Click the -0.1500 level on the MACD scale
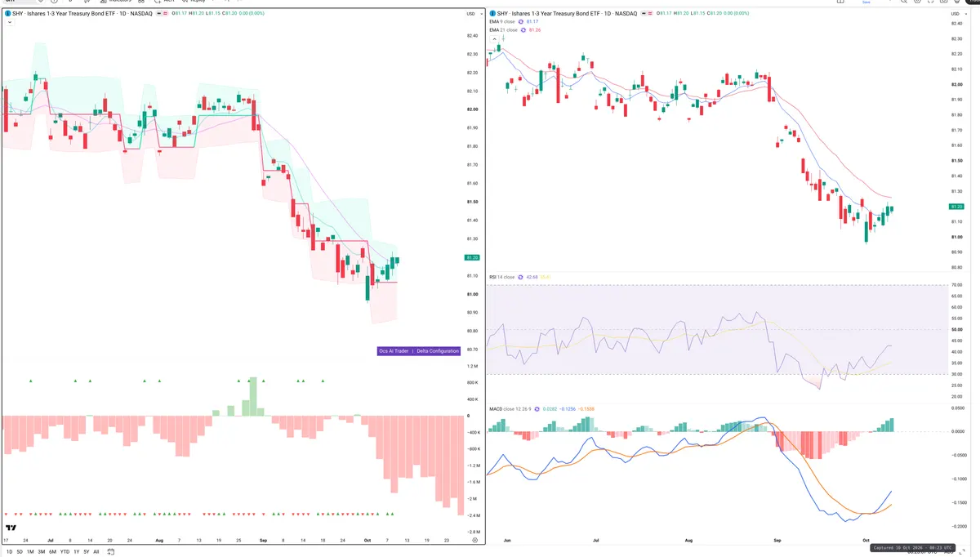980x557 pixels. tap(958, 502)
